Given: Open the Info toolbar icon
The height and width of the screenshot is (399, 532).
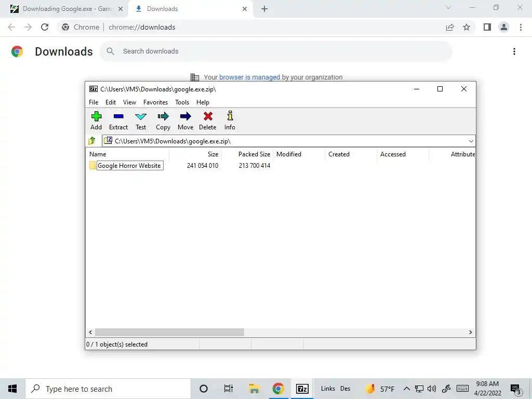Looking at the screenshot, I should (x=230, y=121).
